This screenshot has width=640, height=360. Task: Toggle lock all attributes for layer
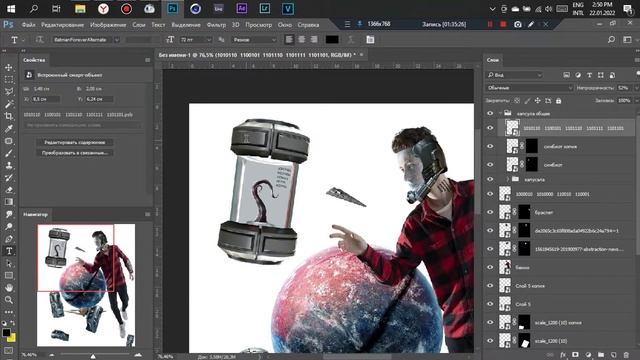point(558,100)
